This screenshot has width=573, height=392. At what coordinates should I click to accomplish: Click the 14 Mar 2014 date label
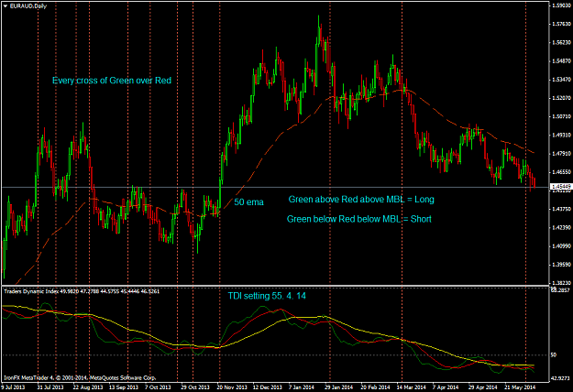coord(412,387)
